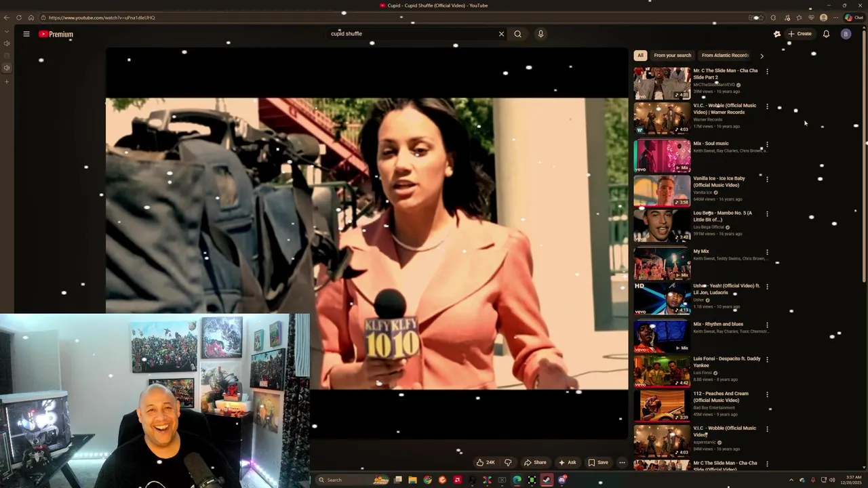868x488 pixels.
Task: Open options menu for Despacito
Action: (767, 359)
